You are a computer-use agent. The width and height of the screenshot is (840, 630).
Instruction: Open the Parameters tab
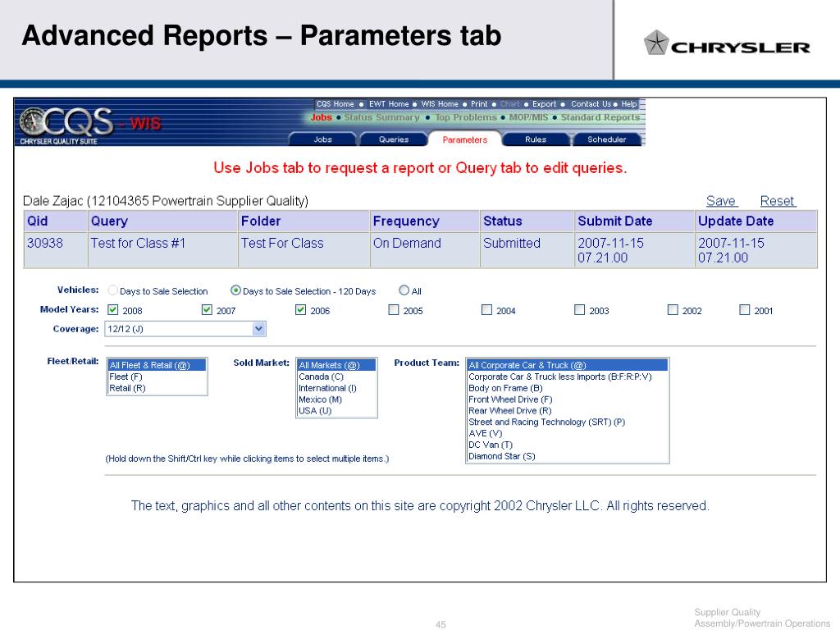[x=465, y=139]
